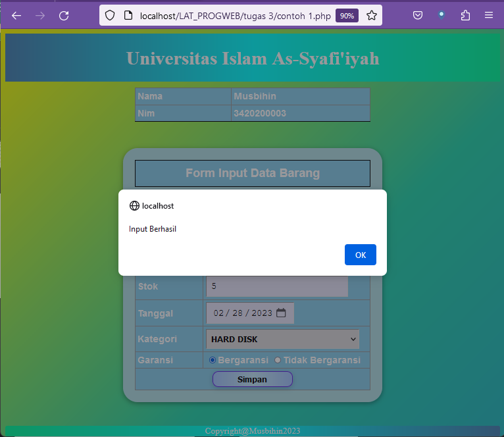Screen dimensions: 504x437
Task: Click the address bar URL text
Action: point(236,16)
